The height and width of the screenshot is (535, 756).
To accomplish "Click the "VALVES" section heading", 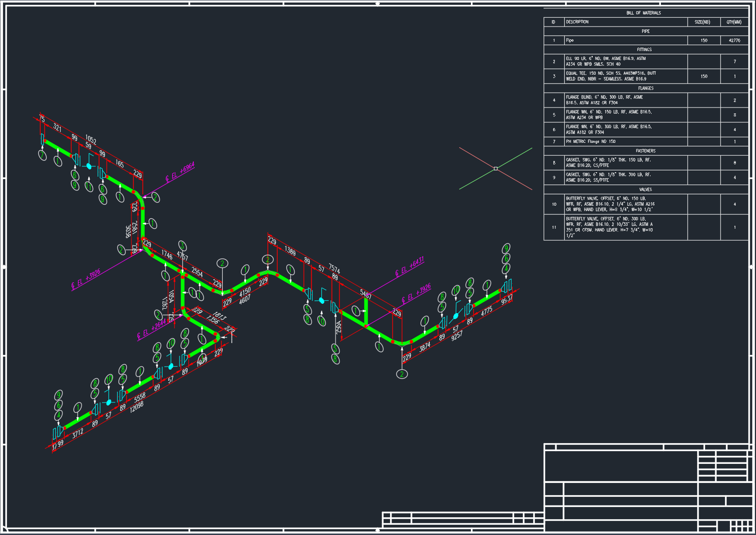I will (x=646, y=189).
